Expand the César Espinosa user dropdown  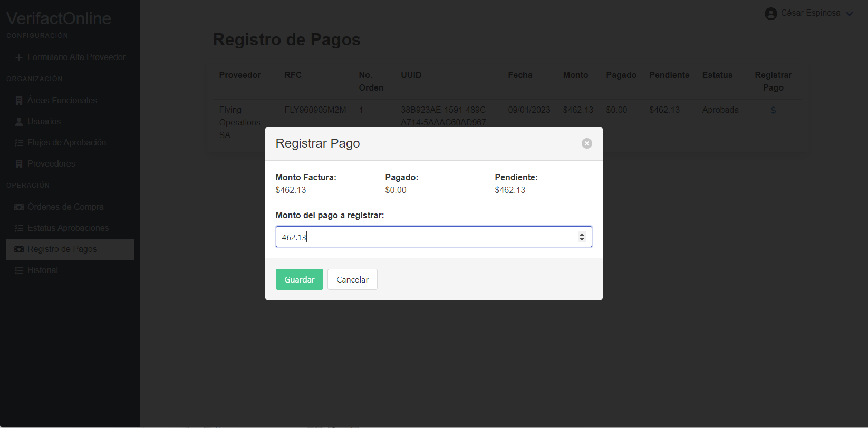tap(849, 14)
